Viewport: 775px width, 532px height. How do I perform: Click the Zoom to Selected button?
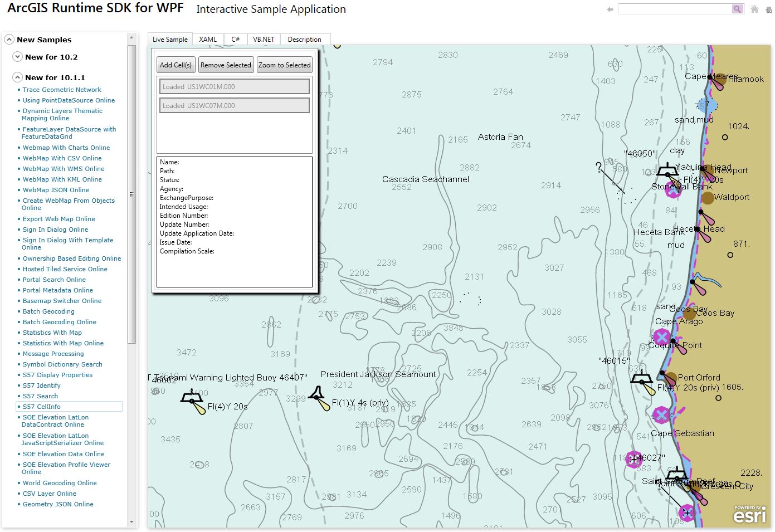(285, 65)
